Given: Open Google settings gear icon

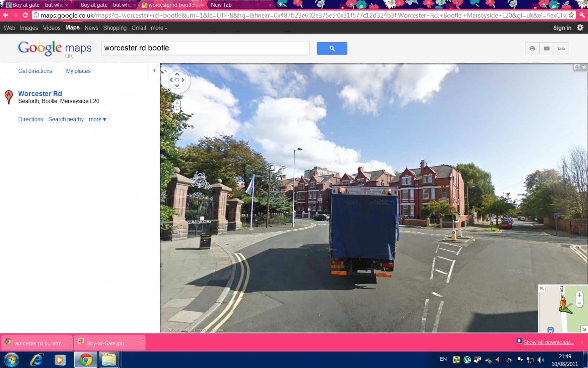Looking at the screenshot, I should 580,27.
